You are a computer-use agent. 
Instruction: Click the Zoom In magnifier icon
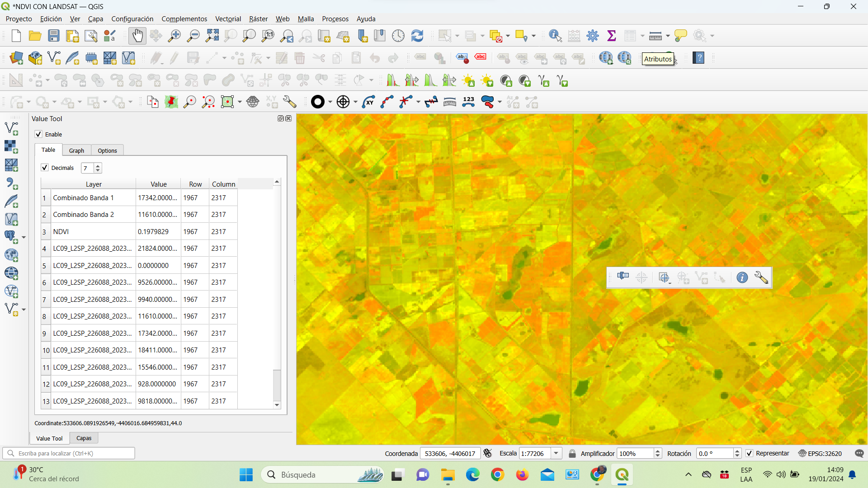click(x=174, y=36)
